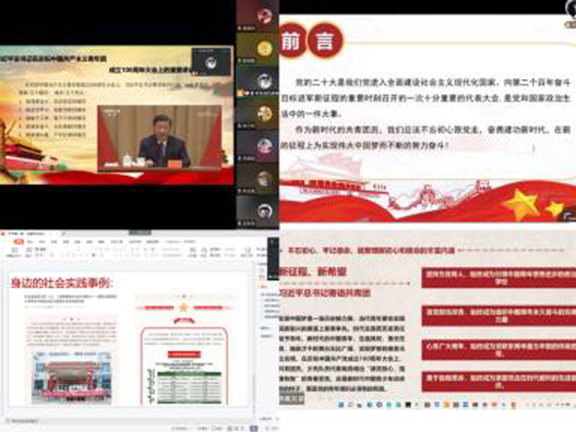Play the embedded video of the seated speaker
576x432 pixels.
[160, 139]
